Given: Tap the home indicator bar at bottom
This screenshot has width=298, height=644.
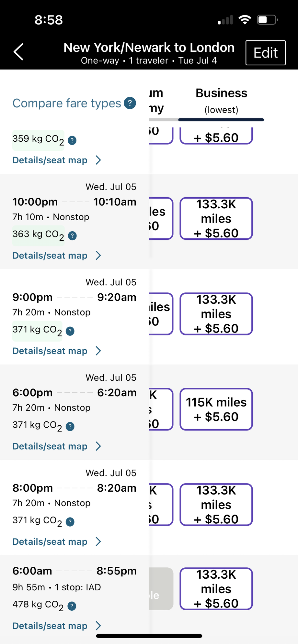Looking at the screenshot, I should coord(149,636).
